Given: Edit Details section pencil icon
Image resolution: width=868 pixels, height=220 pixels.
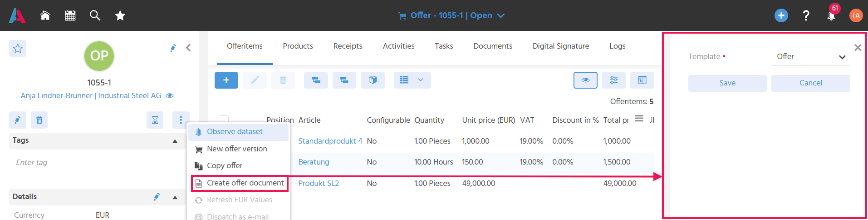Looking at the screenshot, I should point(157,197).
